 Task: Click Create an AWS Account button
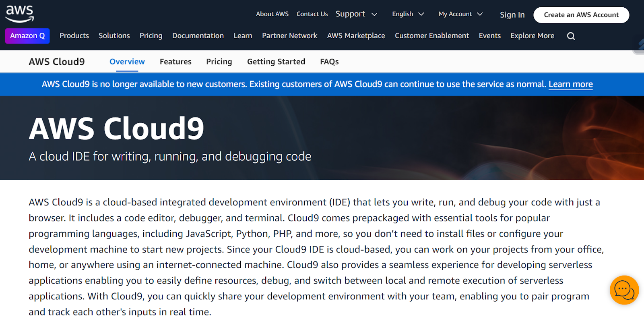(581, 15)
